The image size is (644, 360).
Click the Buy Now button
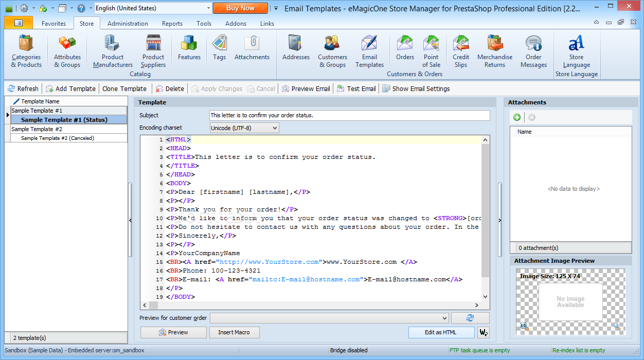(240, 8)
